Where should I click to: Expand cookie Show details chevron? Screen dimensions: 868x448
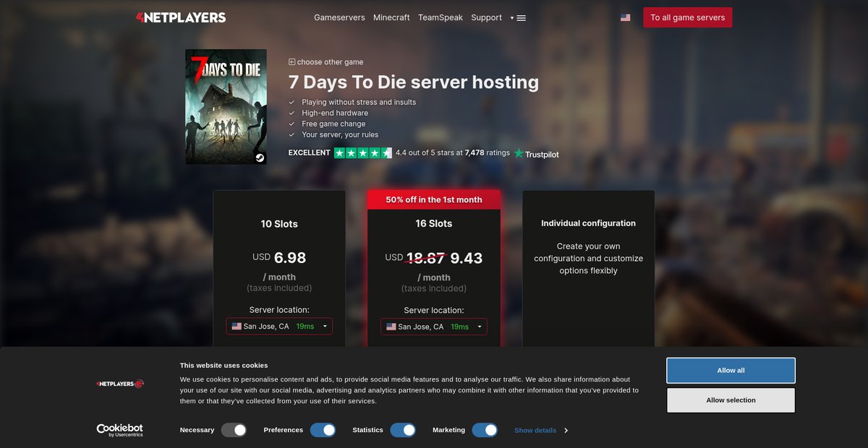(566, 431)
